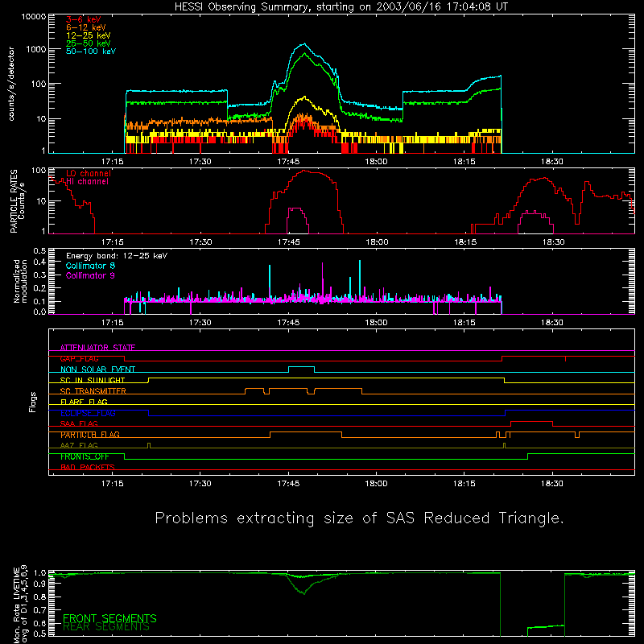Select the 50-100 keV legend label
The height and width of the screenshot is (644, 644).
coord(91,52)
